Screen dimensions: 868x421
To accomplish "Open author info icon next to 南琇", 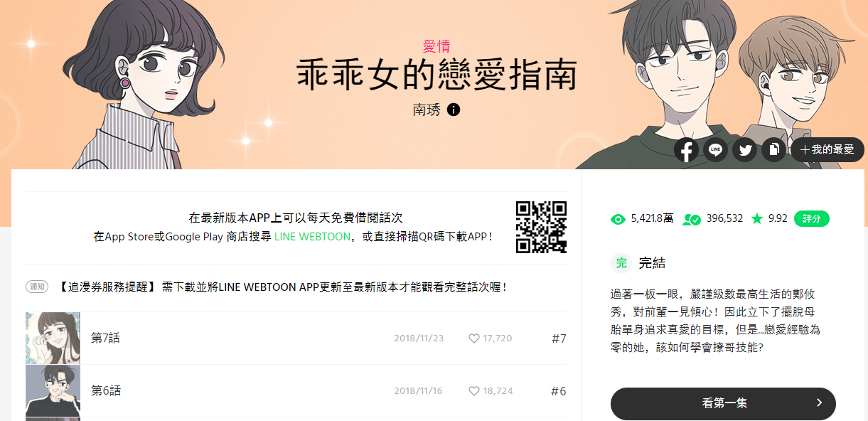I will click(454, 110).
